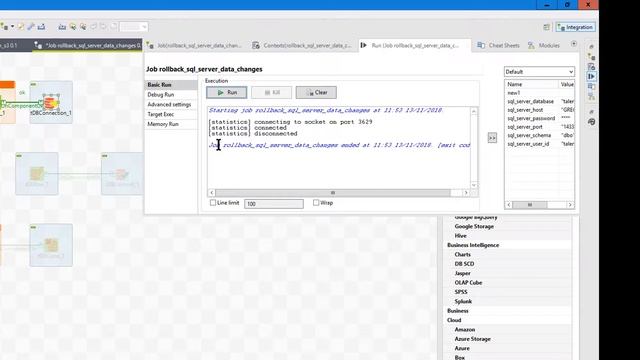This screenshot has height=360, width=640.
Task: Click the Name column header
Action: (531, 84)
